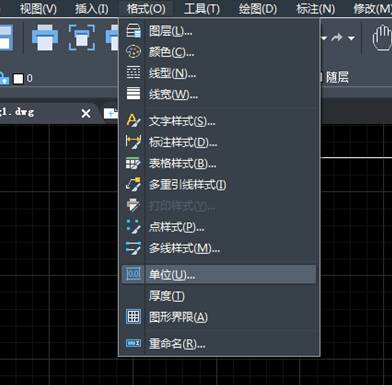
Task: Click the layer lock icon
Action: point(4,78)
